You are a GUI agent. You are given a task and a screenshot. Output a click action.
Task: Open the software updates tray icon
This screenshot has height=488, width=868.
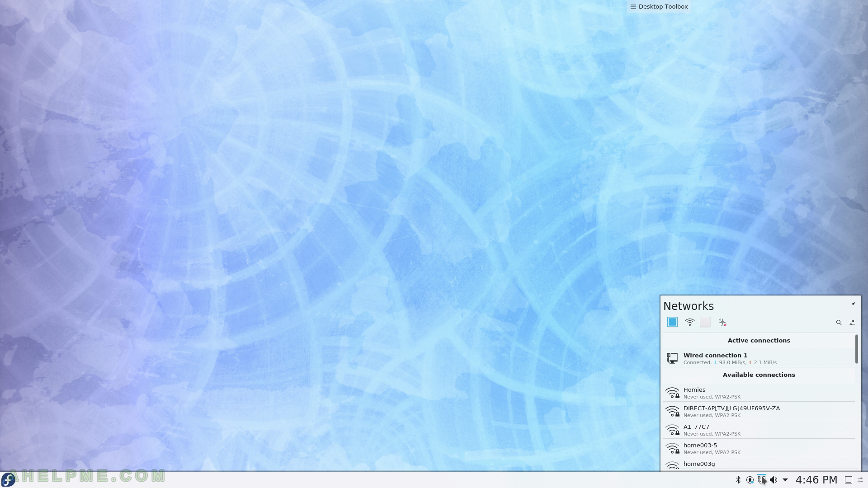(x=750, y=480)
